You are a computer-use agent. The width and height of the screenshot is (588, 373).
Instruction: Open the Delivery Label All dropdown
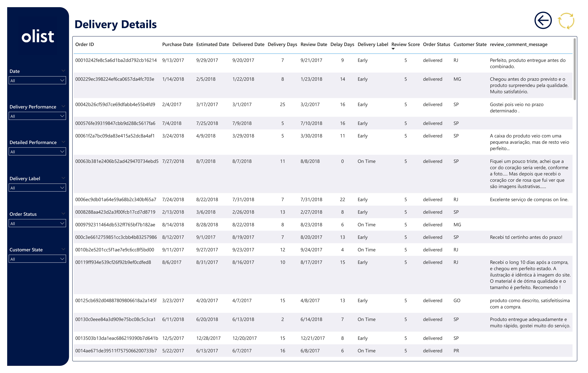tap(37, 188)
